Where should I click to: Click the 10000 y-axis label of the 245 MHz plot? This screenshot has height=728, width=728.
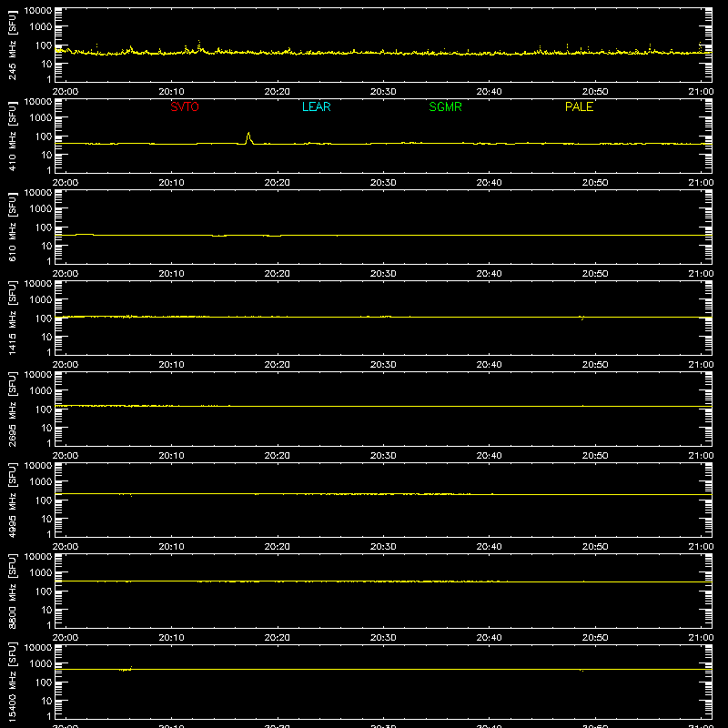38,11
